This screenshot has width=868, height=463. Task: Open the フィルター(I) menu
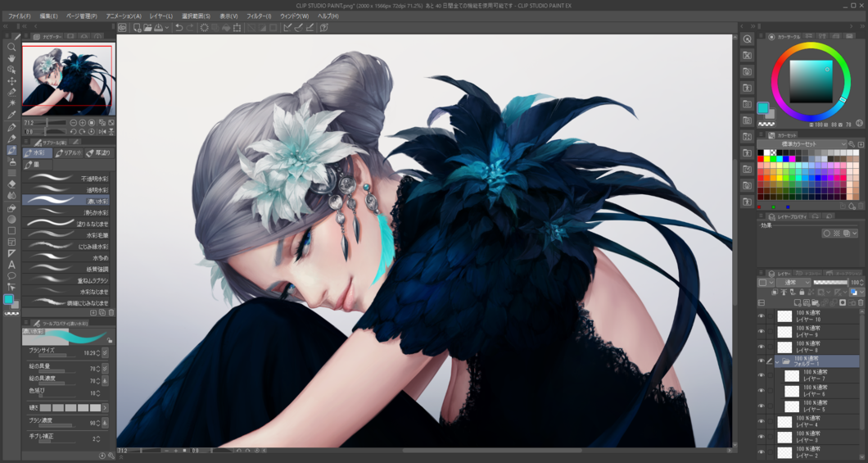[x=259, y=16]
